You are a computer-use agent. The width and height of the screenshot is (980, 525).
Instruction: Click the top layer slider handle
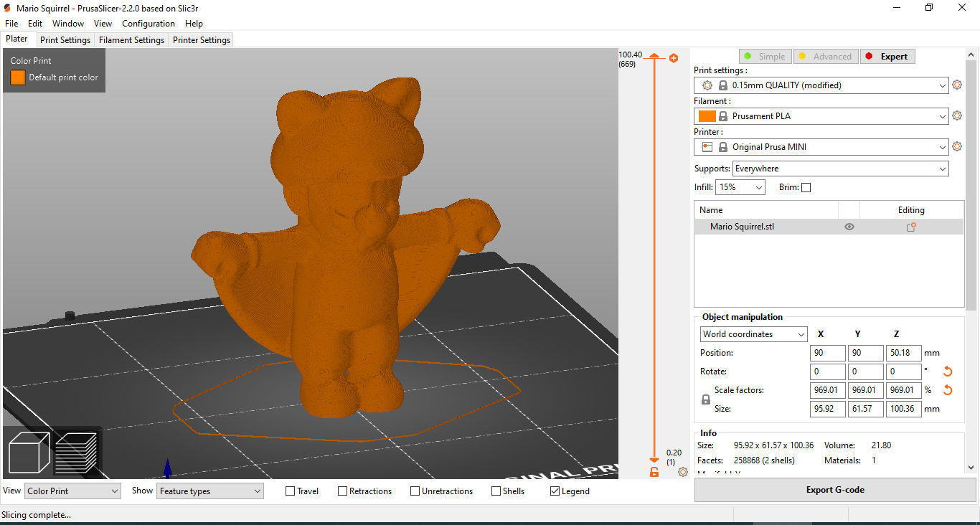tap(654, 55)
